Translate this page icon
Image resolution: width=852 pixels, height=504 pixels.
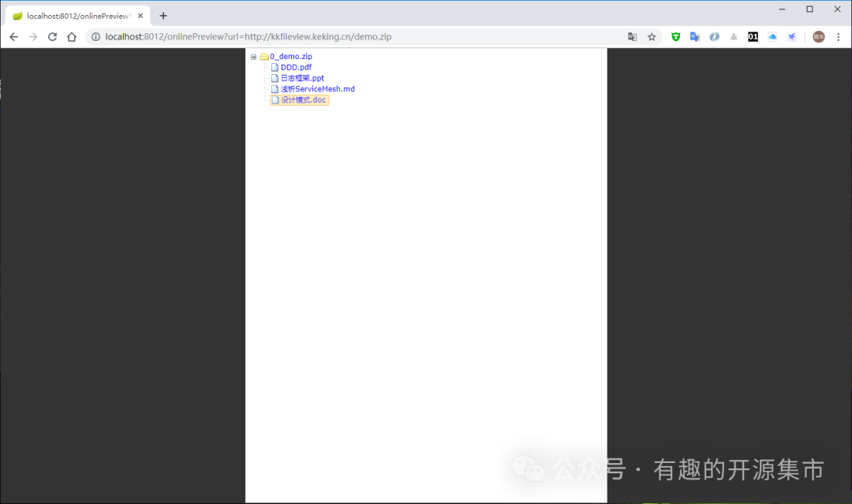coord(632,37)
